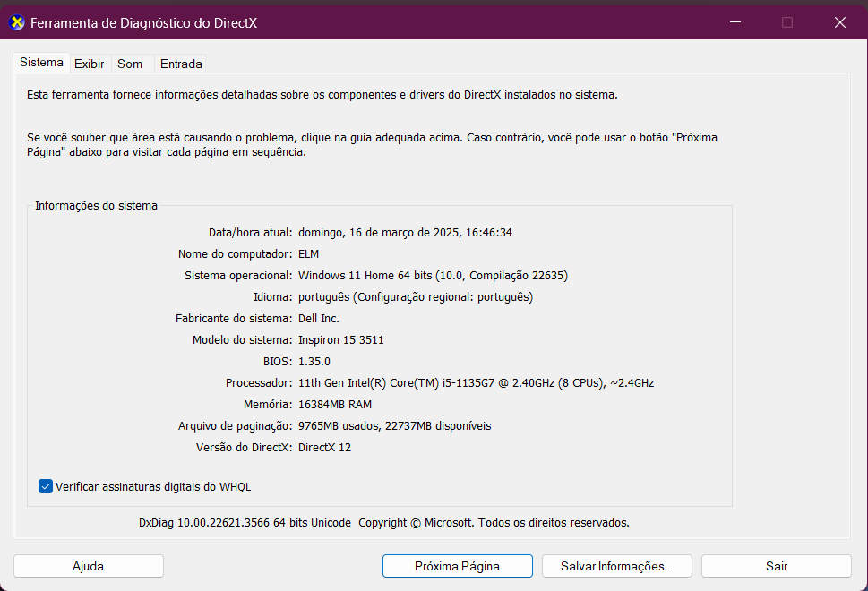Click the 'Processador:' label
This screenshot has width=868, height=591.
tap(259, 383)
